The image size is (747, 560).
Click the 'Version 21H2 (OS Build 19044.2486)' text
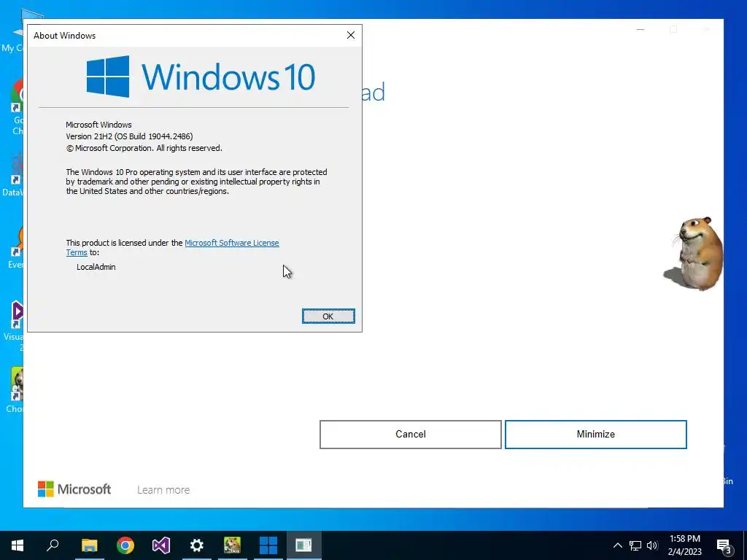pyautogui.click(x=129, y=136)
